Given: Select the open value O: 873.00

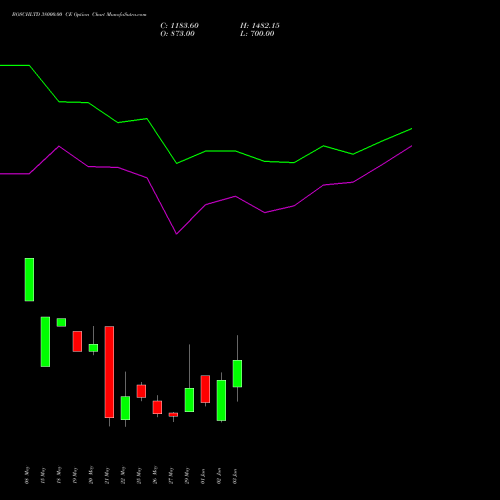Looking at the screenshot, I should click(177, 34).
